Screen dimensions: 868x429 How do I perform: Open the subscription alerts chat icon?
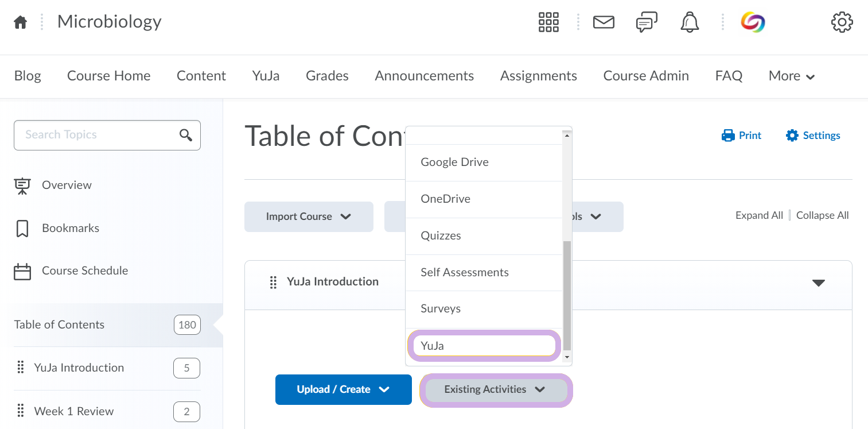click(x=647, y=22)
